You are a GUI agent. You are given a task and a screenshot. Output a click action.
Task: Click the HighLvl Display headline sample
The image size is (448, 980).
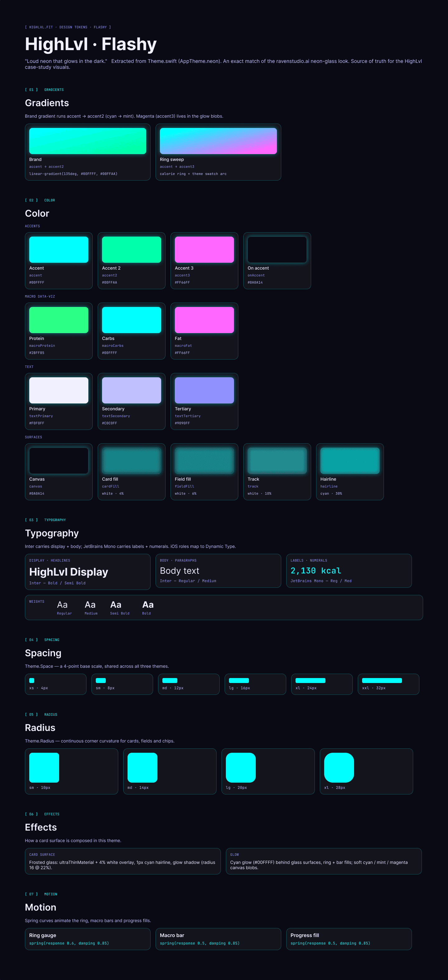click(x=69, y=572)
